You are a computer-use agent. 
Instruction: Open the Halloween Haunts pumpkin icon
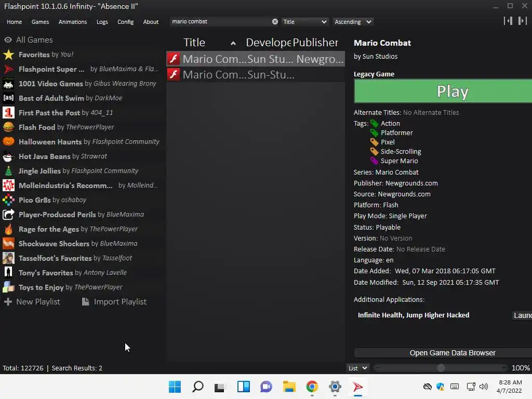coord(8,142)
